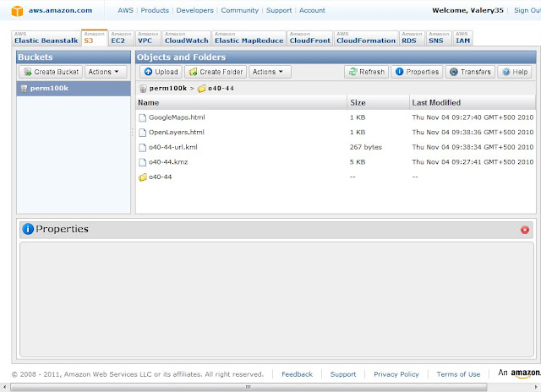Close the Properties panel with red X
The image size is (541, 392).
pyautogui.click(x=525, y=230)
